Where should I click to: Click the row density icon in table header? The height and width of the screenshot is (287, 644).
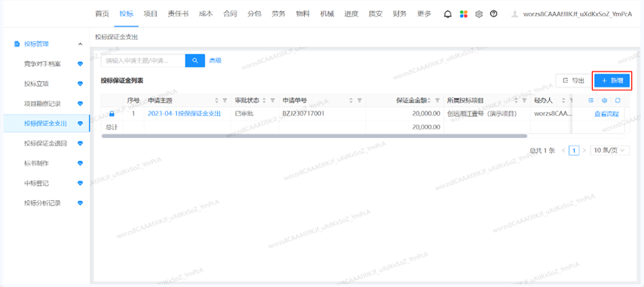(591, 100)
